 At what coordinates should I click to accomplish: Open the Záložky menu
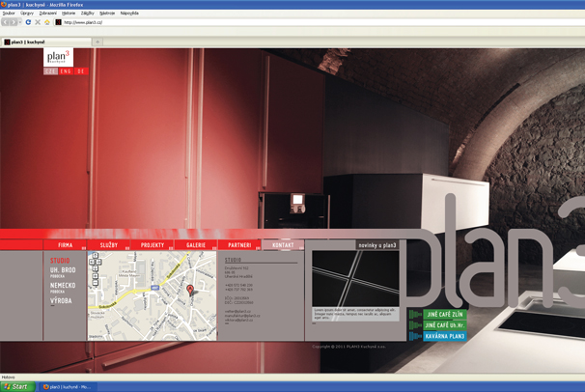click(x=88, y=14)
